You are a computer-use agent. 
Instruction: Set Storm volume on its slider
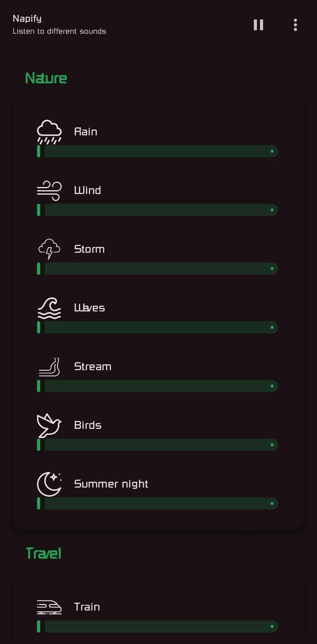161,268
